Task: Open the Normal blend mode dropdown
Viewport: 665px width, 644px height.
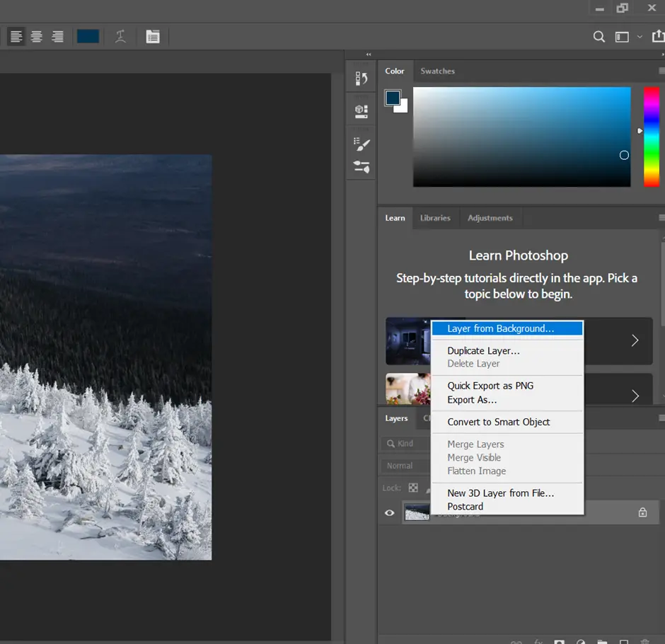Action: click(405, 466)
